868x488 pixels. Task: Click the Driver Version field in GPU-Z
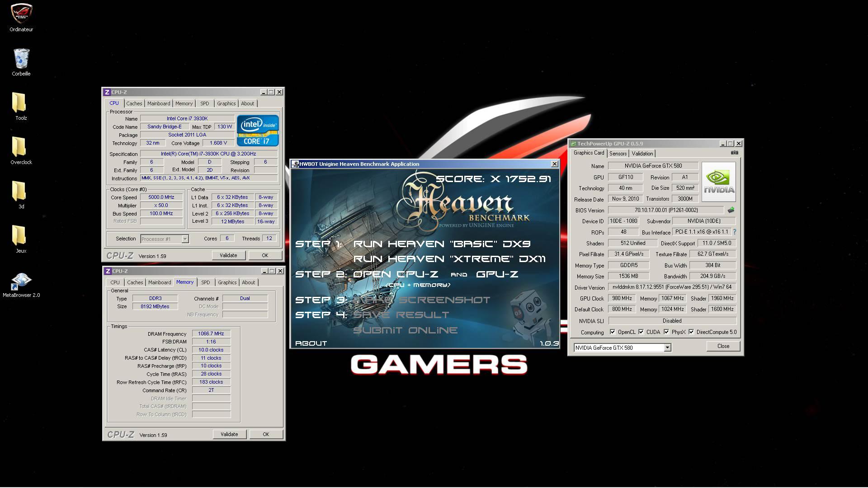pos(672,287)
